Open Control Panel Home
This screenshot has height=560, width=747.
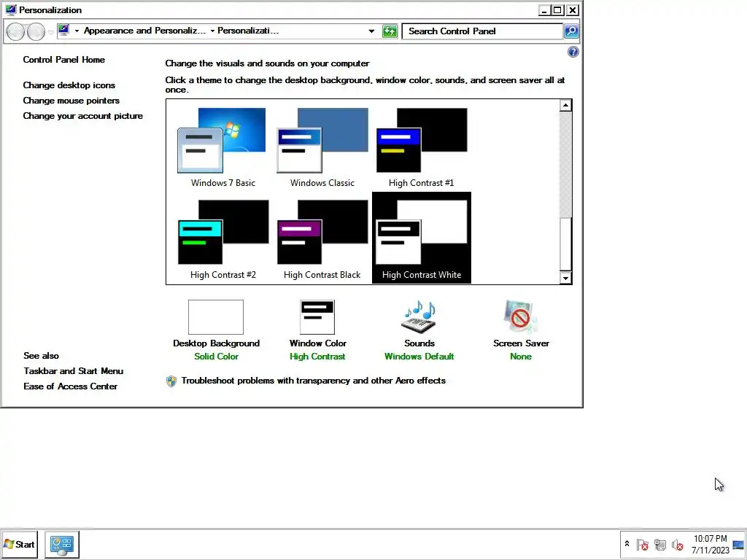click(x=64, y=60)
